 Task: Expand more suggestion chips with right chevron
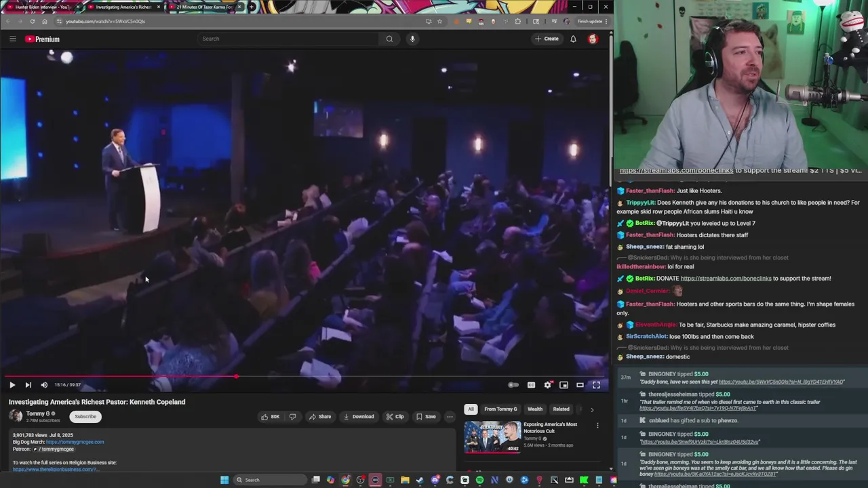click(592, 409)
